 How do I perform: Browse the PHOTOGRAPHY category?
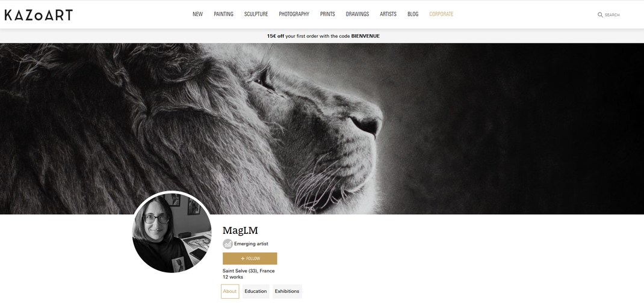(294, 14)
